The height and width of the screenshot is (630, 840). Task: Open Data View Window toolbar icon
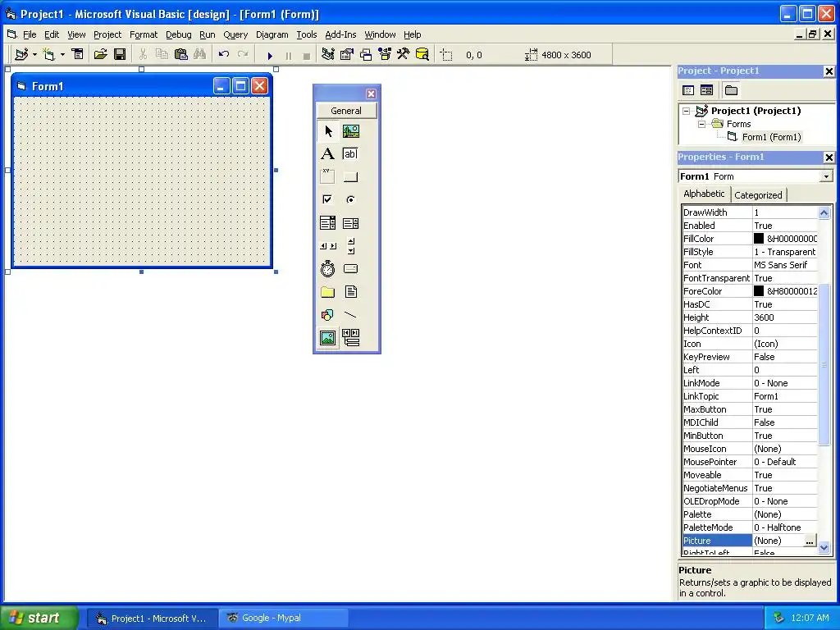click(422, 55)
